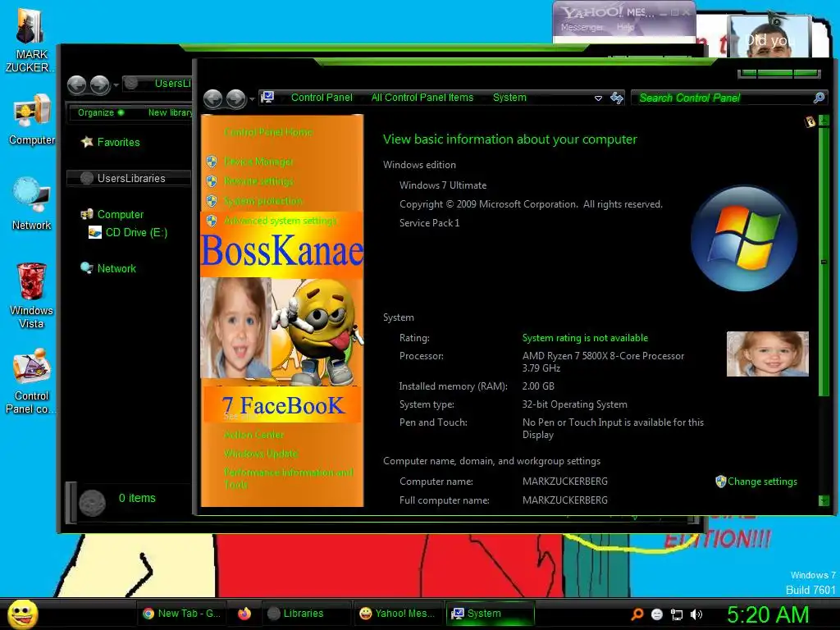Go back in System window
The width and height of the screenshot is (840, 630).
(212, 98)
